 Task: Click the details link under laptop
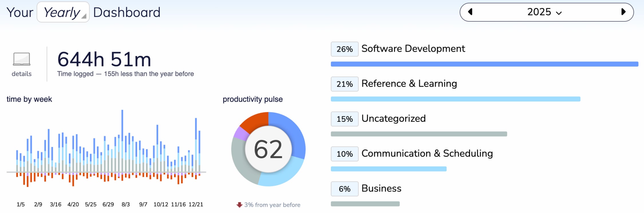[x=21, y=74]
